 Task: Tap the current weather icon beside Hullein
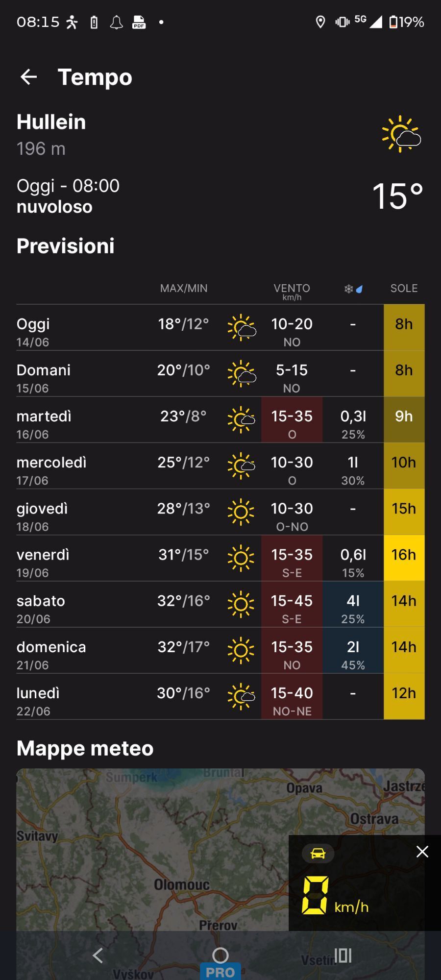click(x=401, y=134)
